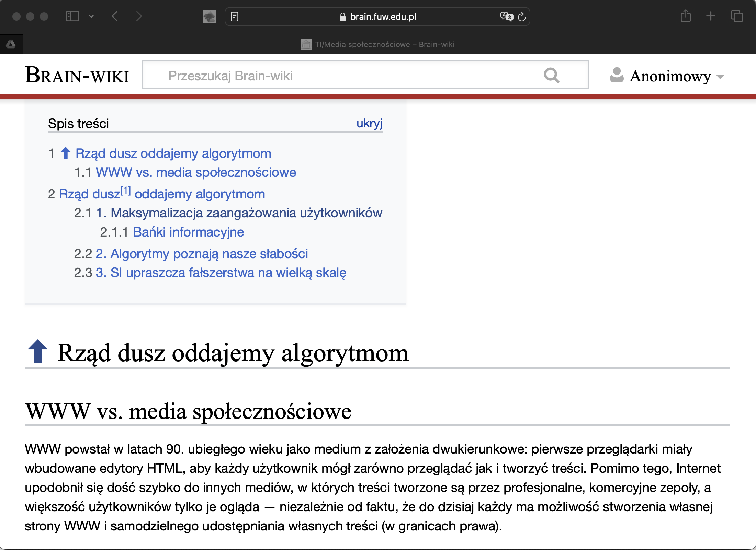Open new tab with plus icon

tap(711, 16)
